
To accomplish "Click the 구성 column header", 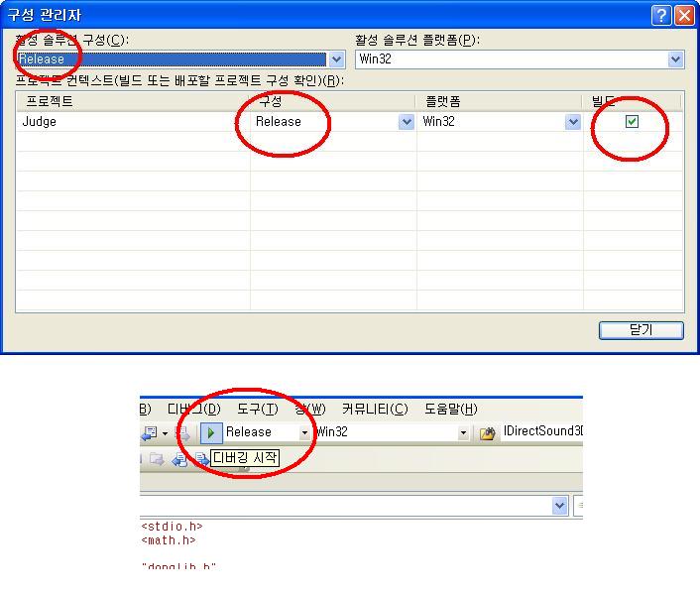I will 332,102.
